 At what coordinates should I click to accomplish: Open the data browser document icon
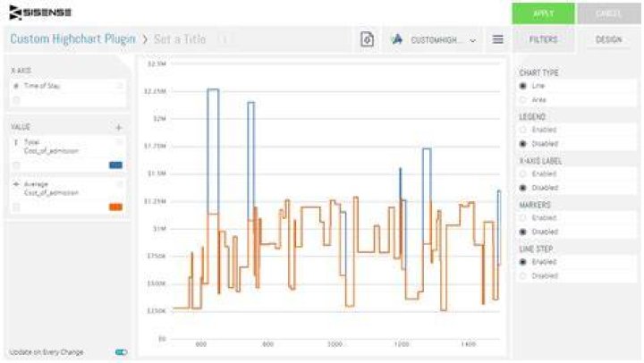tap(367, 39)
